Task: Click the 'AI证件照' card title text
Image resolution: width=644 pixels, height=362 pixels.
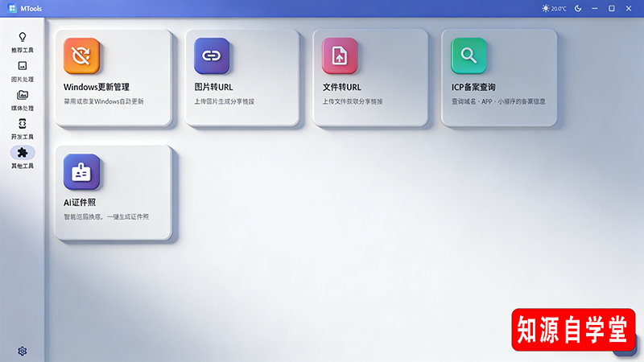Action: (80, 203)
